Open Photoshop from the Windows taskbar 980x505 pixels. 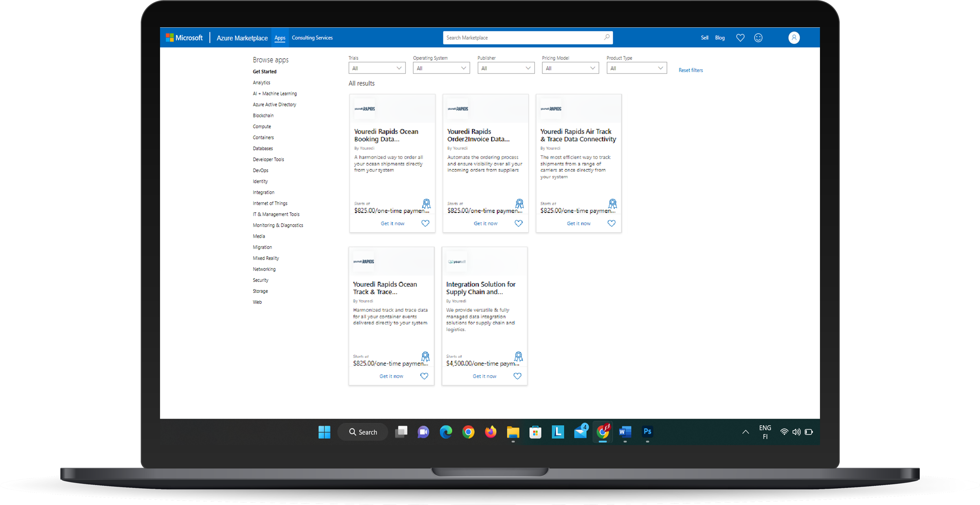tap(647, 432)
